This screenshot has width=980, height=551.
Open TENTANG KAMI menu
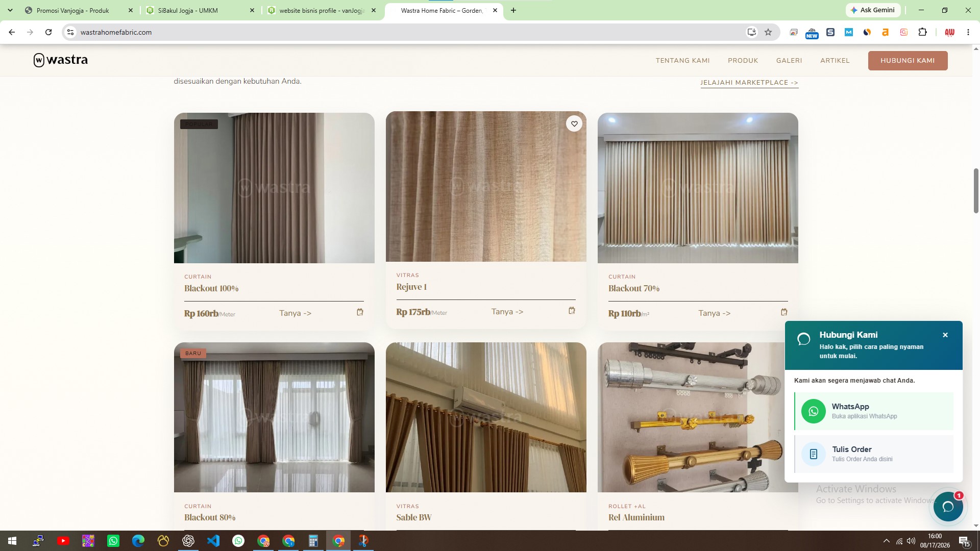tap(682, 61)
